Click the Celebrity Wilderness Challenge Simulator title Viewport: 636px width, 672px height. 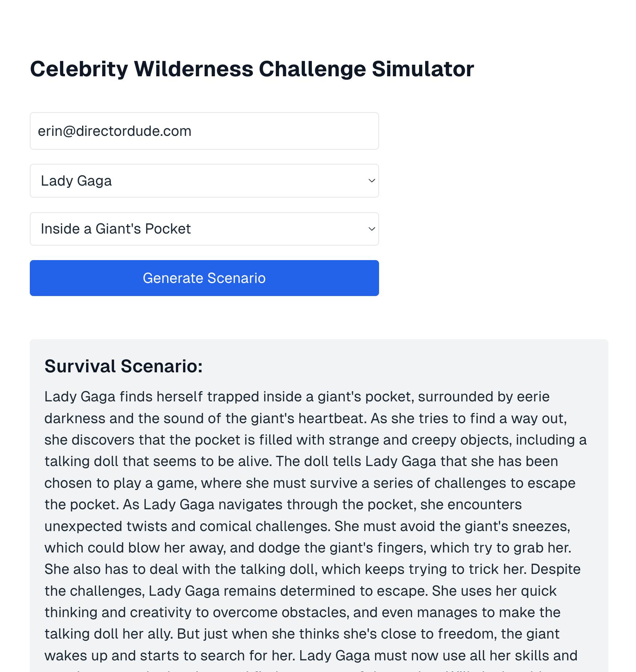[x=251, y=69]
